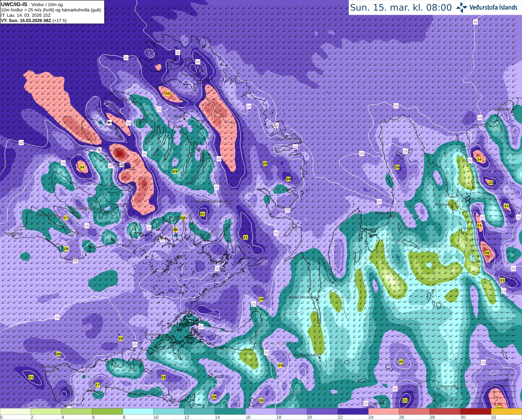Click the yellow 35 max gust marker
Image resolution: width=522 pixels, height=420 pixels.
(x=167, y=94)
